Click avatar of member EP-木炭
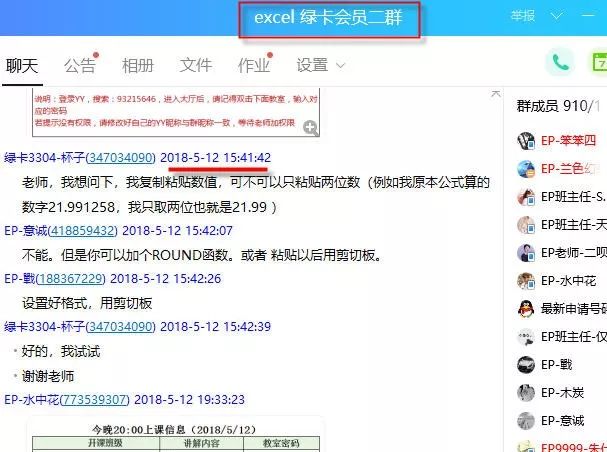This screenshot has width=607, height=452. point(526,392)
